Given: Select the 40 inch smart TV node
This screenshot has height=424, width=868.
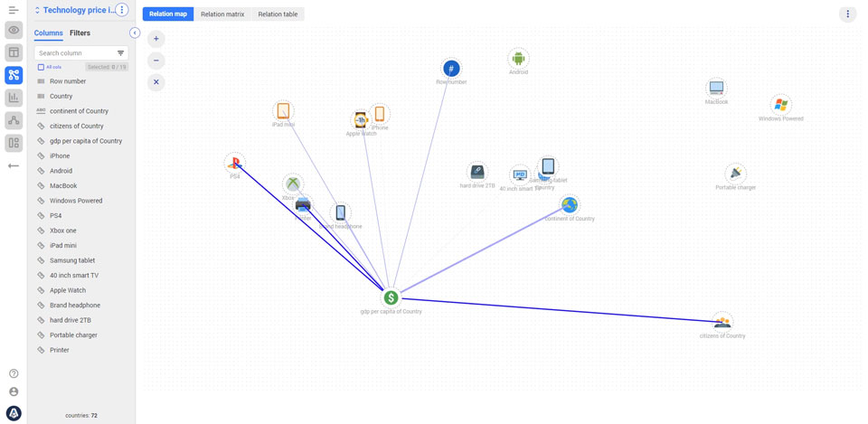Looking at the screenshot, I should tap(520, 174).
